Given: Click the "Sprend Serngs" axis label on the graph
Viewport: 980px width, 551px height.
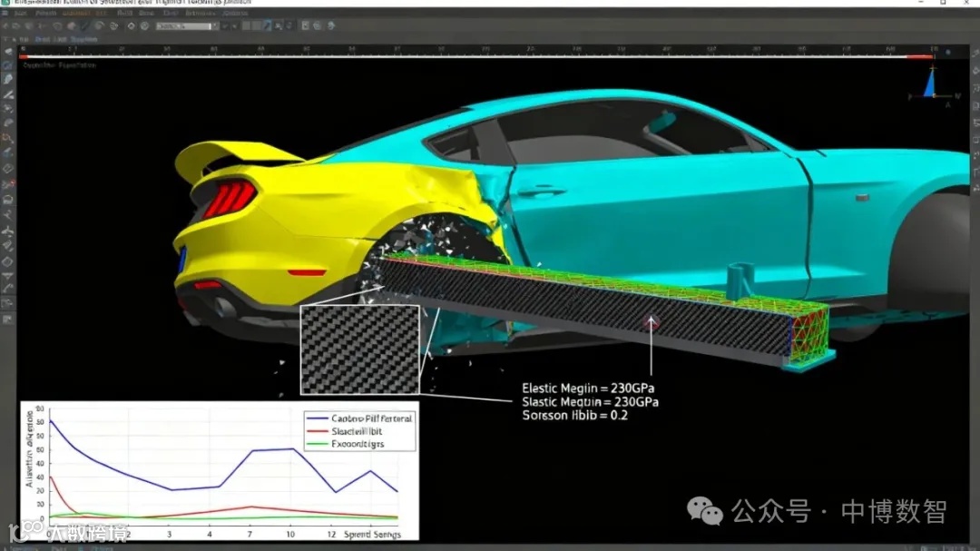Looking at the screenshot, I should pyautogui.click(x=373, y=535).
